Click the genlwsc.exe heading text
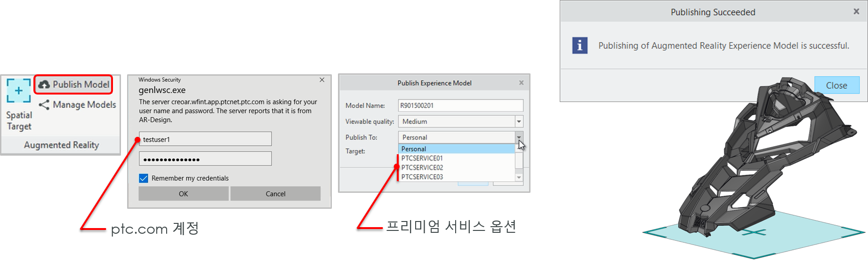 click(x=162, y=90)
